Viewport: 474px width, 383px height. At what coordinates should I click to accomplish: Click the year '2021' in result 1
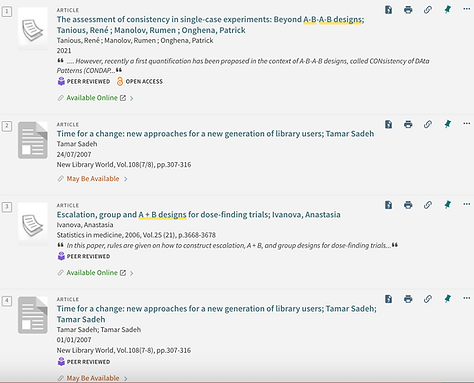(x=64, y=51)
